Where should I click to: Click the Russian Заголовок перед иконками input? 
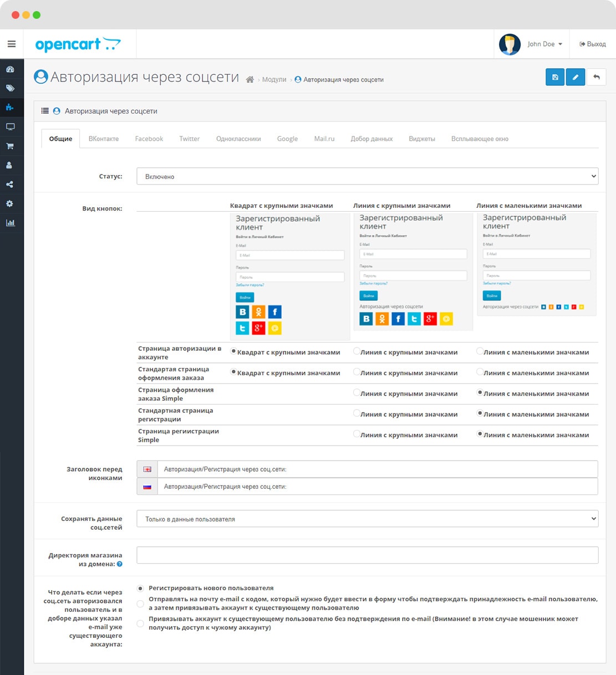coord(378,487)
